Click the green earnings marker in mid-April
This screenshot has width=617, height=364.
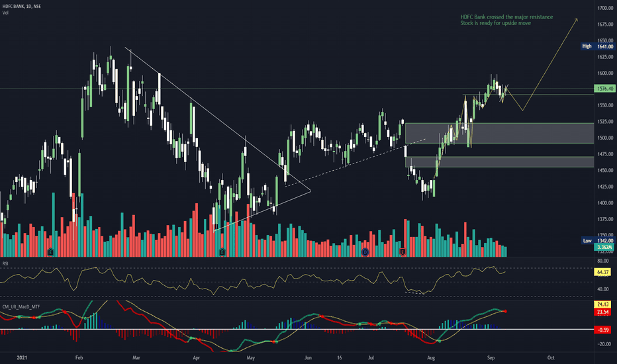pos(222,252)
